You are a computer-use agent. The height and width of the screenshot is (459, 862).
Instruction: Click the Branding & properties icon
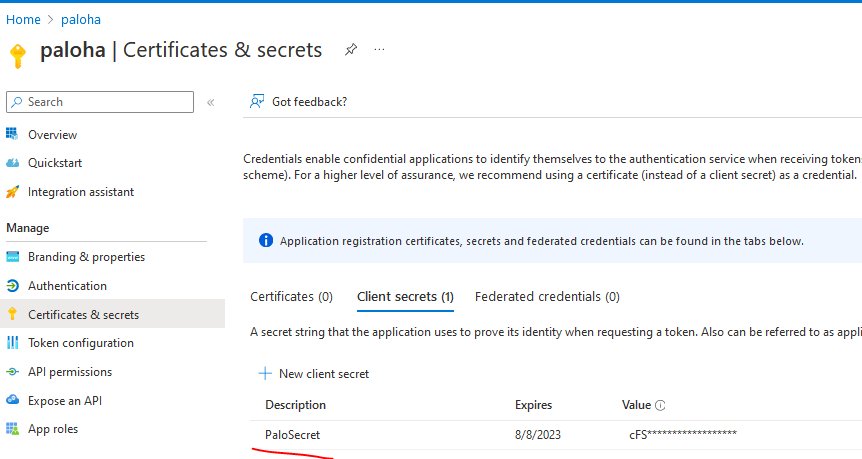point(13,257)
